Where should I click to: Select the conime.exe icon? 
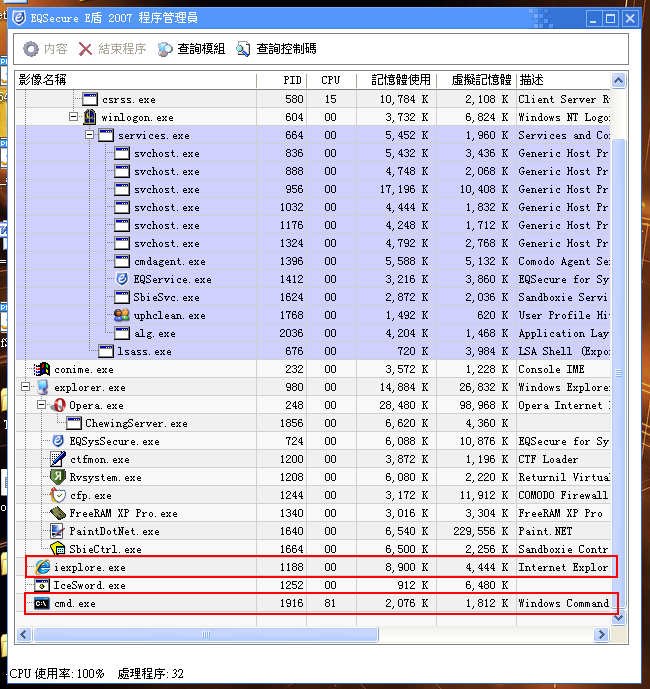(x=42, y=369)
